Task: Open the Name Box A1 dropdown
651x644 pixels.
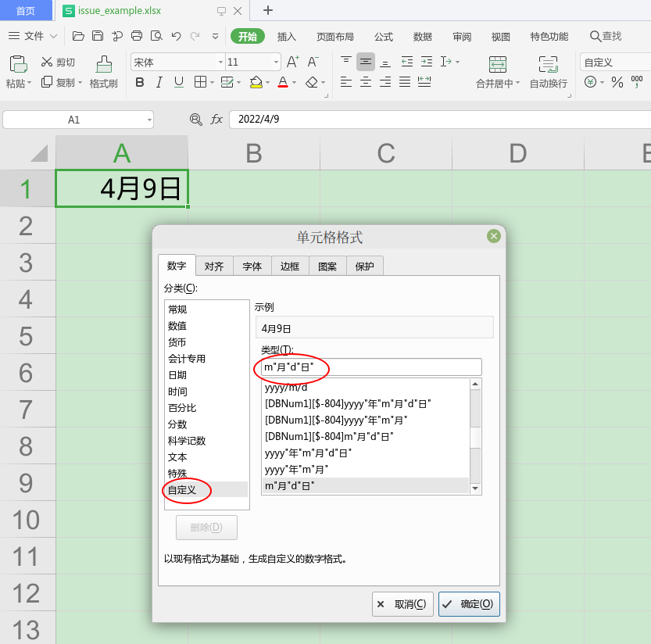Action: 149,120
